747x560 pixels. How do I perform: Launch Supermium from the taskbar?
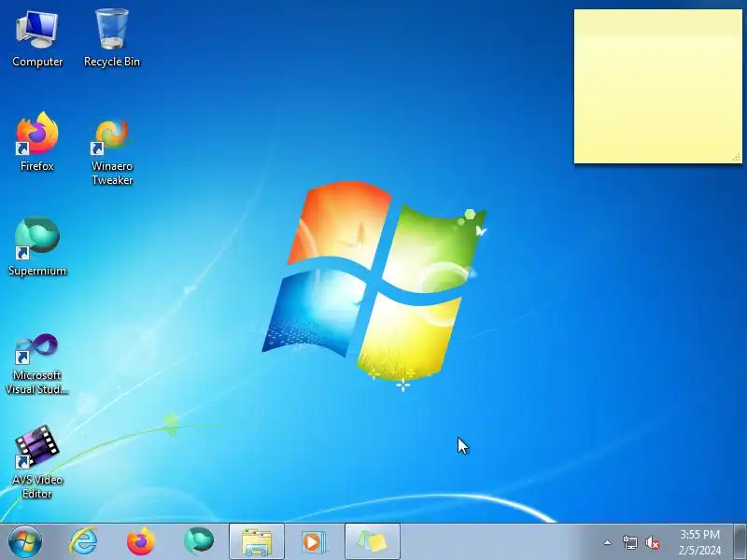199,541
